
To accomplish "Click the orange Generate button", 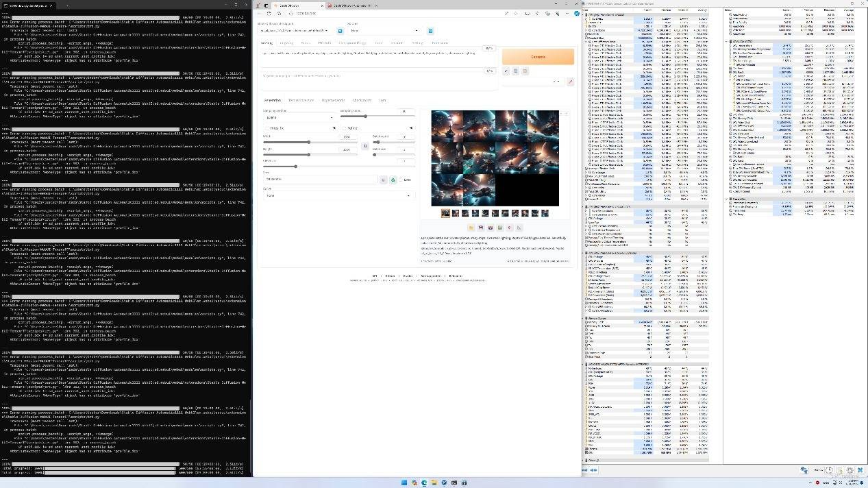I will point(538,57).
